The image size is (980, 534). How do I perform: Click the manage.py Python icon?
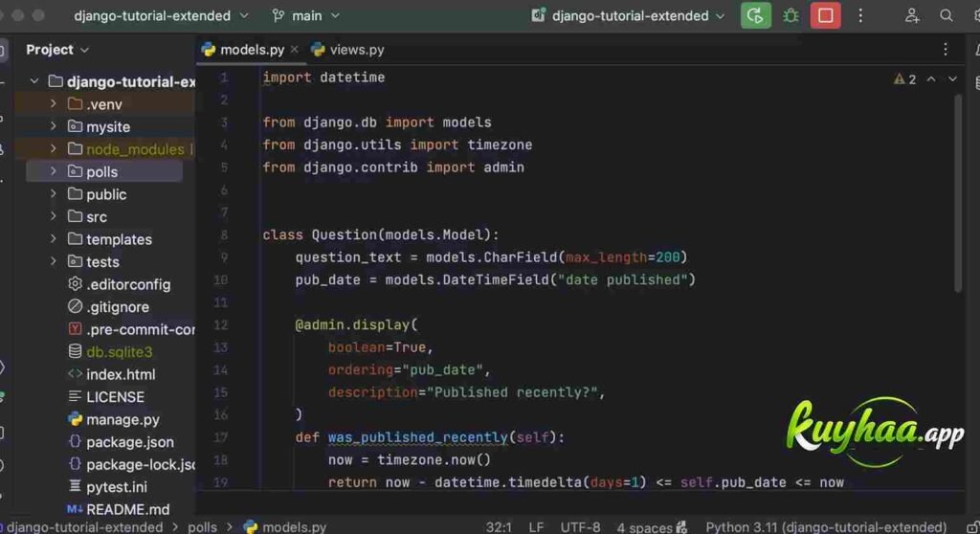[x=75, y=419]
